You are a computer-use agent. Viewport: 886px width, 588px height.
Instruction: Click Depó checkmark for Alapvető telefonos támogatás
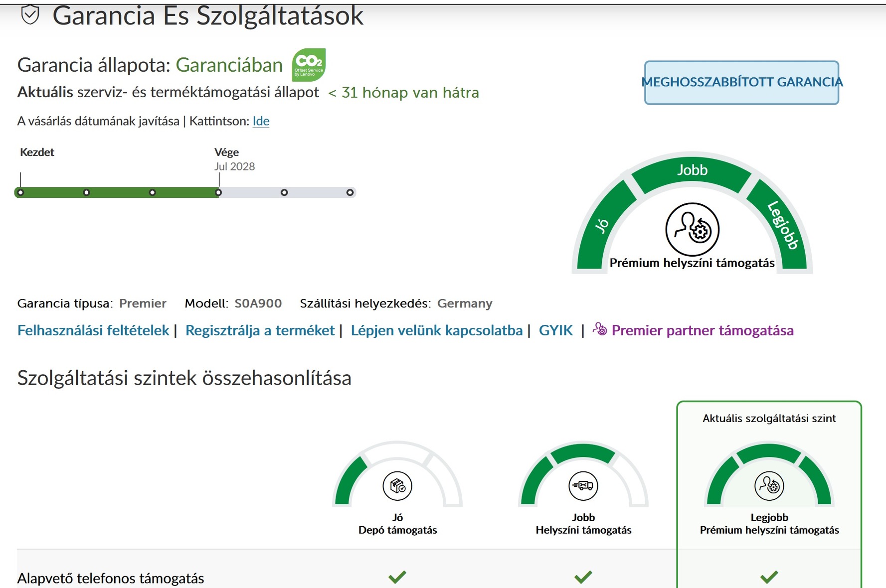tap(397, 577)
